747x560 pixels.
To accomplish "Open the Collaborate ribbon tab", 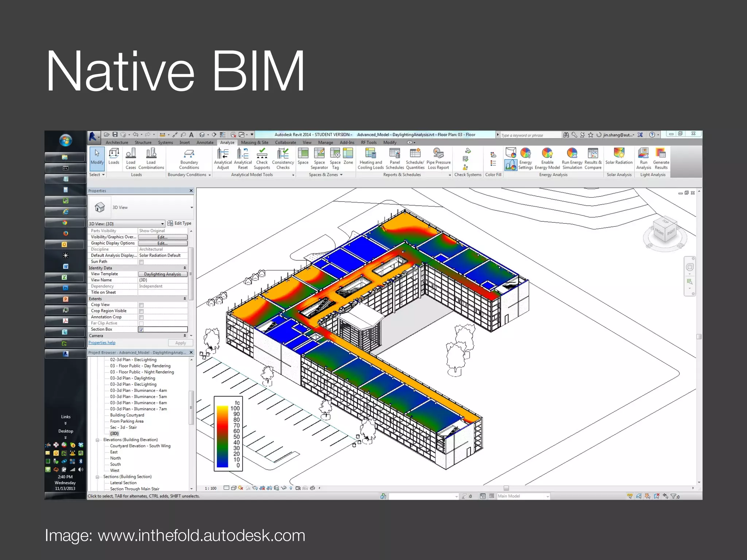I will click(x=286, y=143).
